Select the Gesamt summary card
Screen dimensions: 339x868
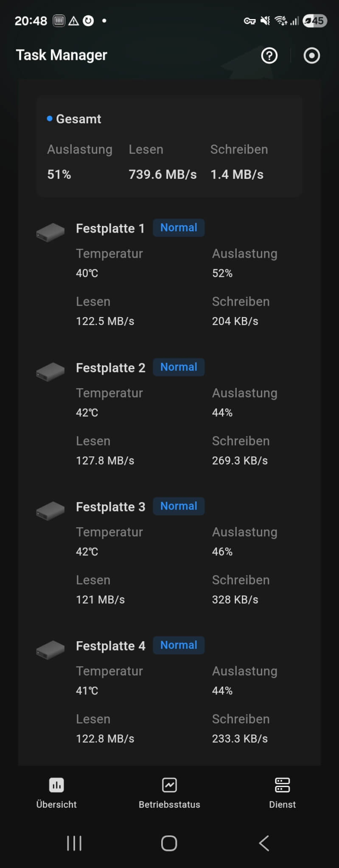169,146
